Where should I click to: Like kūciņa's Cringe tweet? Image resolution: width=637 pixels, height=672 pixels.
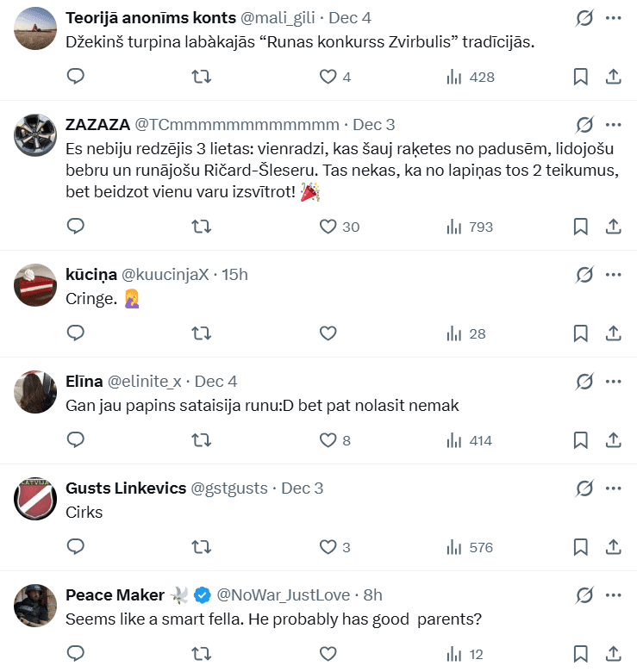328,333
